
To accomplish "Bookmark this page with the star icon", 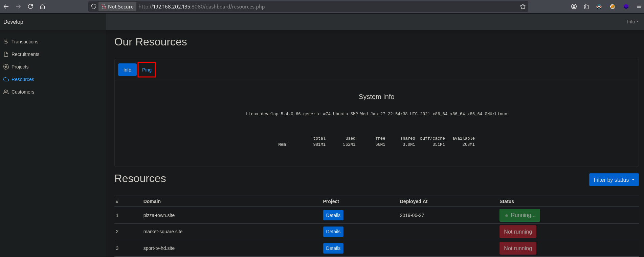I will point(523,6).
